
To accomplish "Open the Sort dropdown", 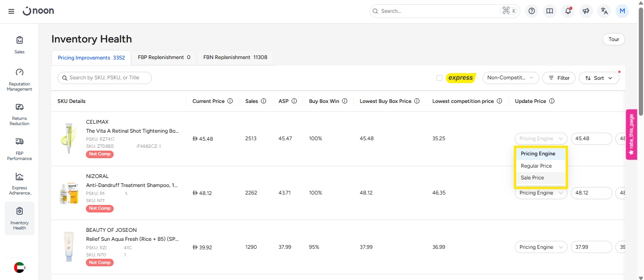I will coord(599,78).
